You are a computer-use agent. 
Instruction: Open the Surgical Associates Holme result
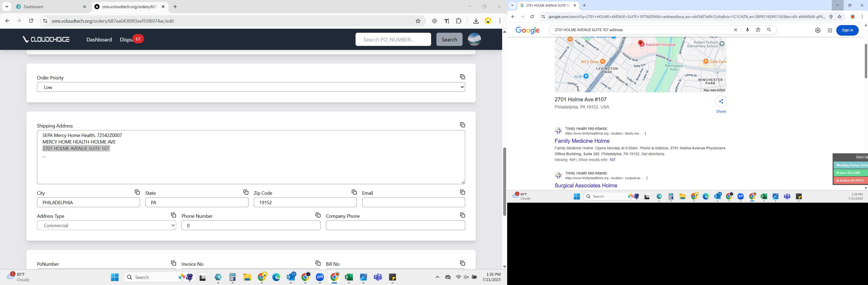[586, 186]
